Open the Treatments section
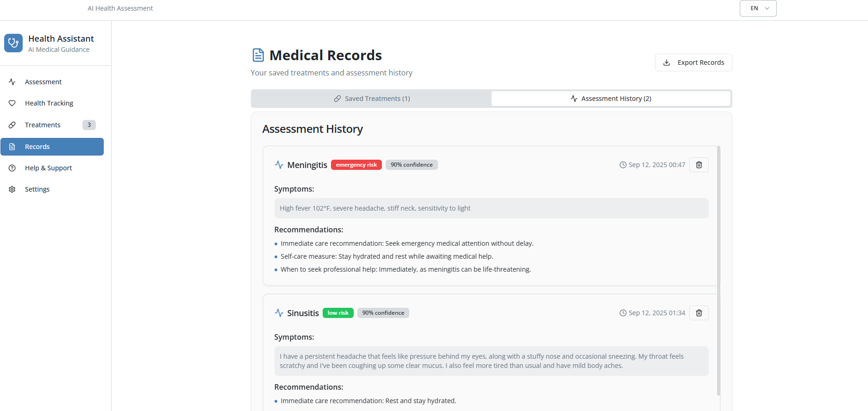The image size is (868, 411). point(52,125)
